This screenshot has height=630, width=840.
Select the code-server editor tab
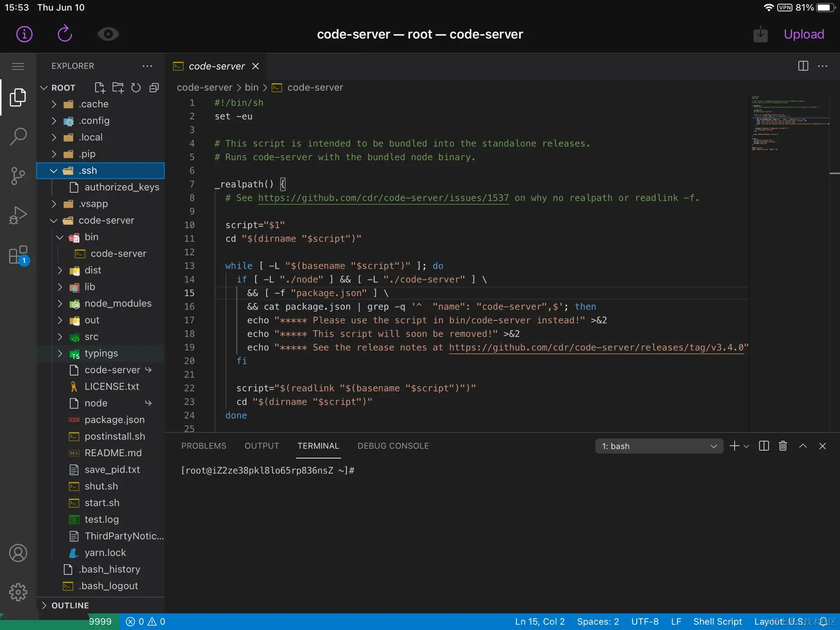216,66
